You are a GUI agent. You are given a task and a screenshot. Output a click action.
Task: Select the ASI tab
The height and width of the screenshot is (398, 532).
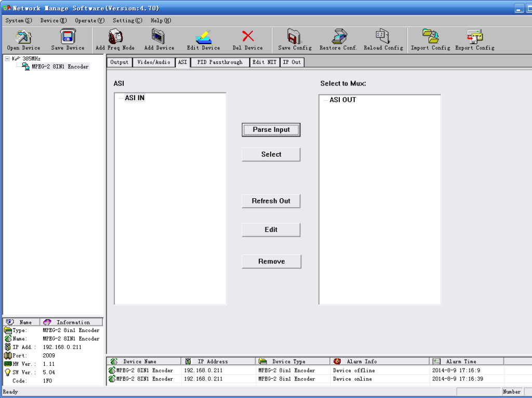tap(182, 62)
